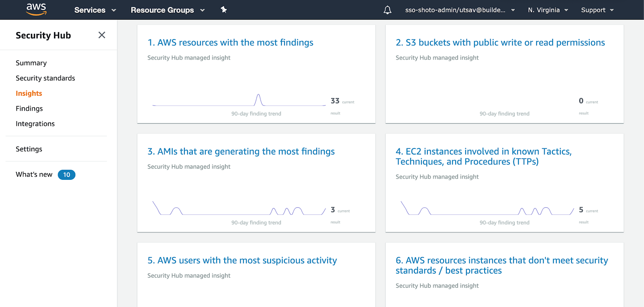This screenshot has height=307, width=644.
Task: Open the Support dropdown menu
Action: [x=597, y=10]
